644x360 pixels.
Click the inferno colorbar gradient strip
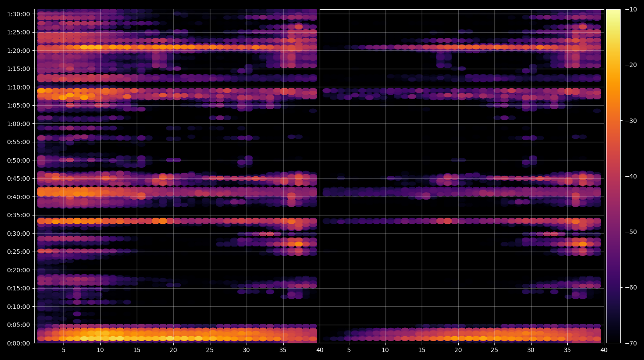click(x=613, y=176)
